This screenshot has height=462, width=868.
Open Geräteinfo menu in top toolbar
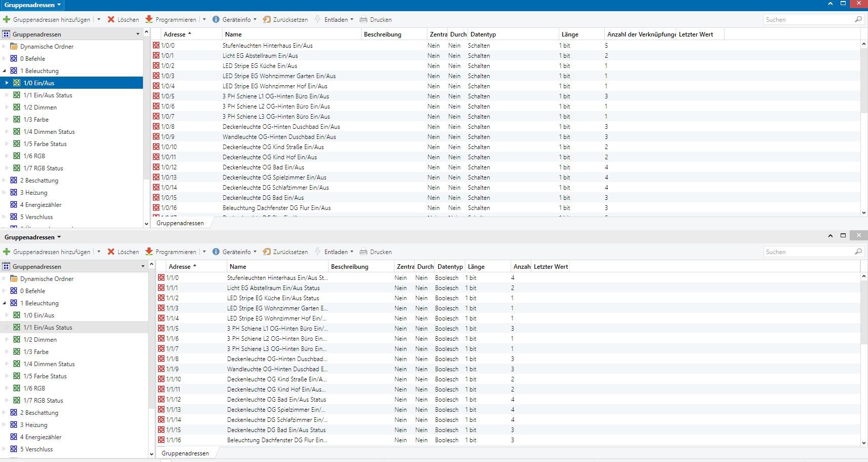click(234, 20)
